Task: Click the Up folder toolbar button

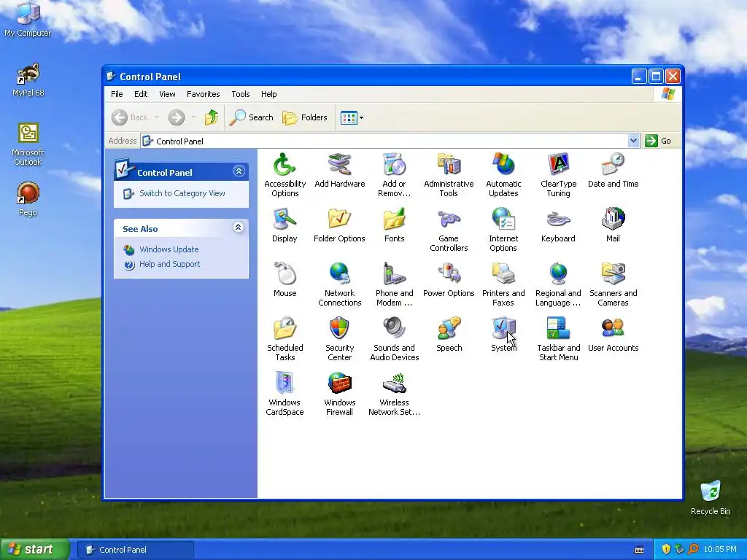Action: [212, 117]
